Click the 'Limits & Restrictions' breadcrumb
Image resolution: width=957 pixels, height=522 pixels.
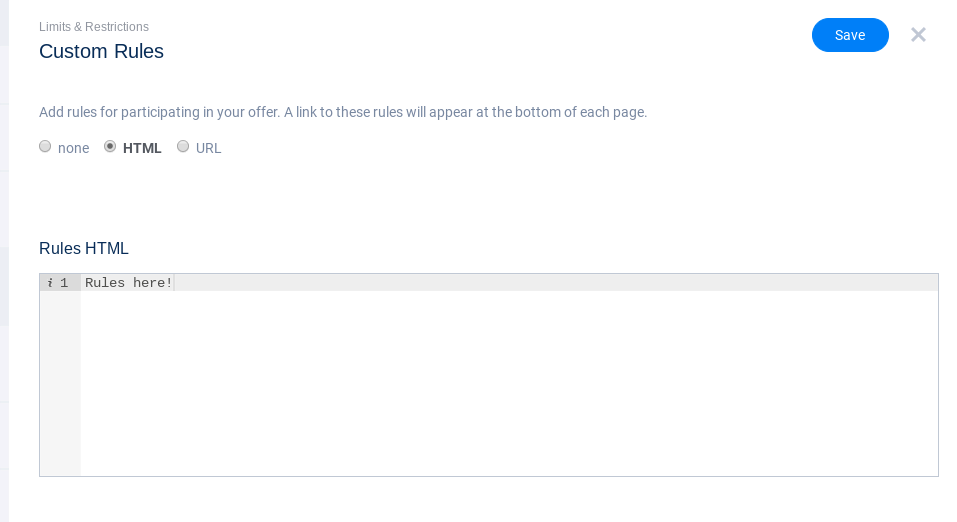(x=94, y=27)
